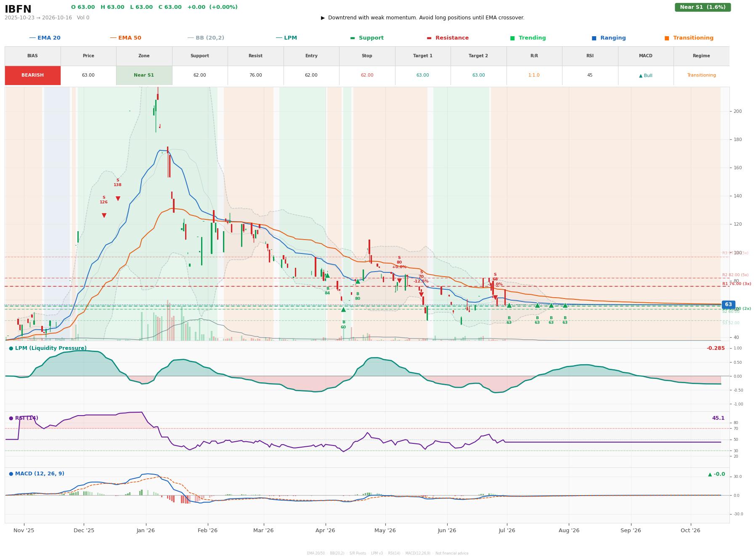This screenshot has width=756, height=560.
Task: Toggle the LPM legend entry
Action: (x=286, y=38)
